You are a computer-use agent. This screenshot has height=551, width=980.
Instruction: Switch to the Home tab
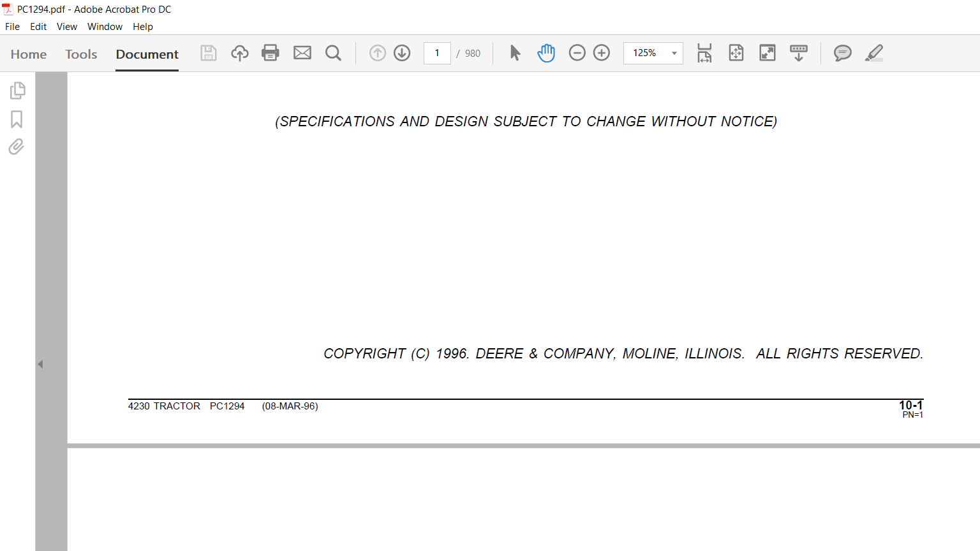tap(29, 54)
